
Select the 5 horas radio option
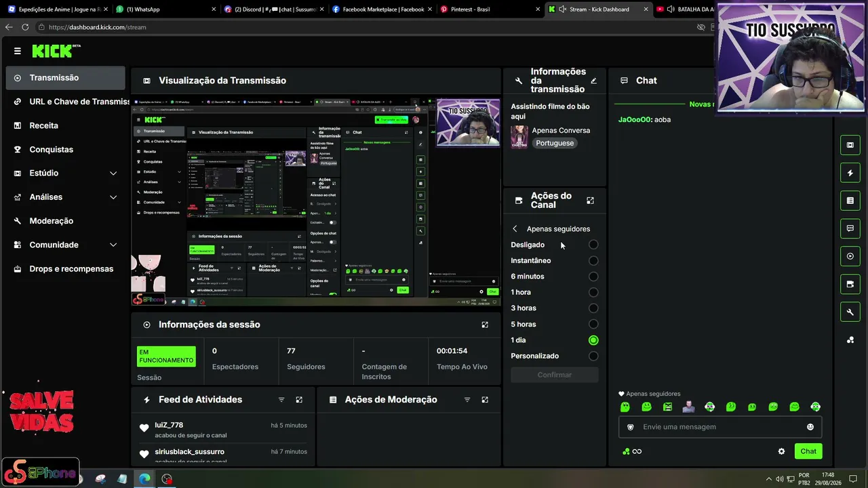click(593, 324)
